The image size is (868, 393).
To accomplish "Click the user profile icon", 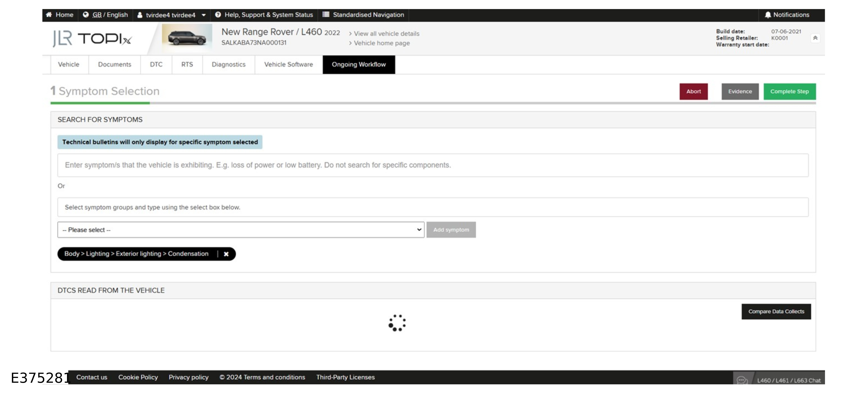I will point(140,15).
